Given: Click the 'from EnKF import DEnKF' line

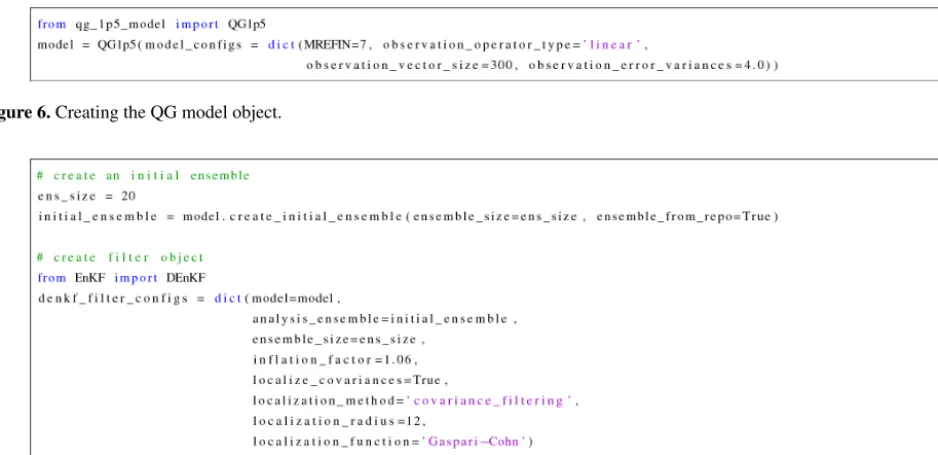Looking at the screenshot, I should (121, 278).
